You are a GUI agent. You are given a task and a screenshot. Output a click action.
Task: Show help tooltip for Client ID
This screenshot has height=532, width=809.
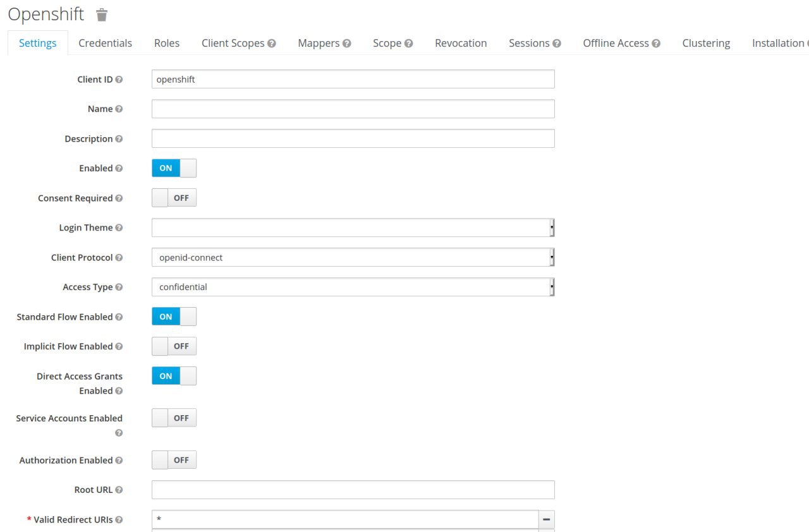point(119,80)
